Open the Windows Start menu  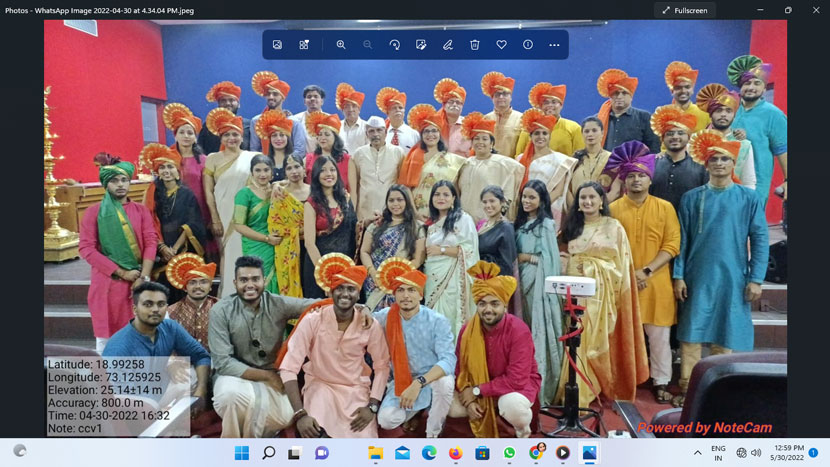[x=242, y=453]
